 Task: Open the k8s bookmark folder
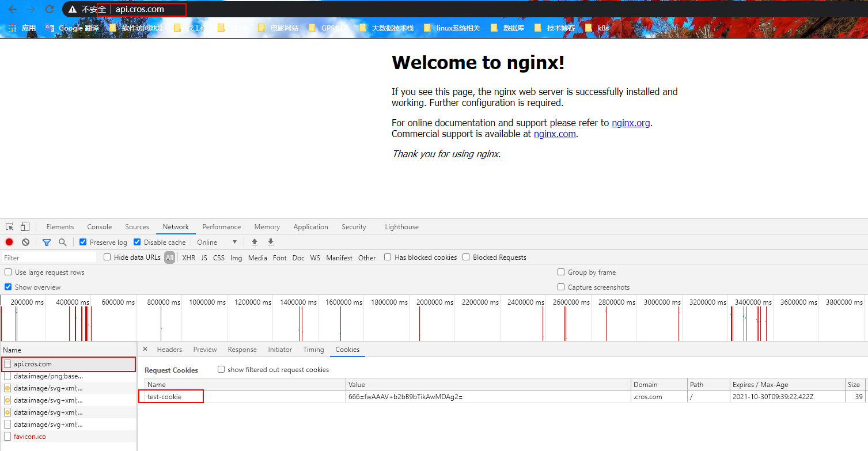pos(597,28)
